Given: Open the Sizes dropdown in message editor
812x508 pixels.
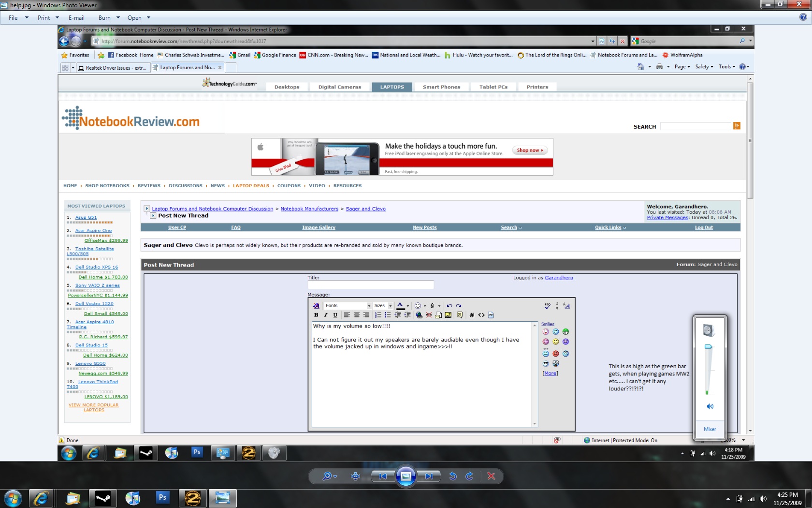Looking at the screenshot, I should tap(383, 306).
